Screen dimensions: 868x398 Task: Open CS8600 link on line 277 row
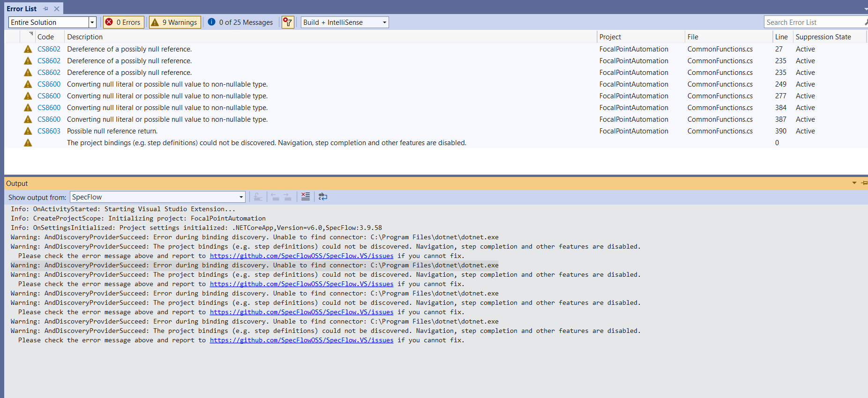click(x=49, y=96)
